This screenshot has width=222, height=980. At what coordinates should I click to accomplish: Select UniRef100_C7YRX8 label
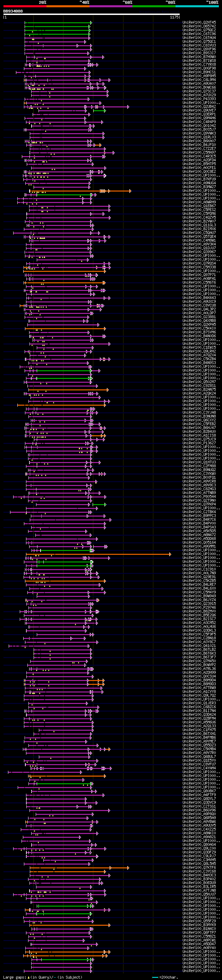pos(199,65)
